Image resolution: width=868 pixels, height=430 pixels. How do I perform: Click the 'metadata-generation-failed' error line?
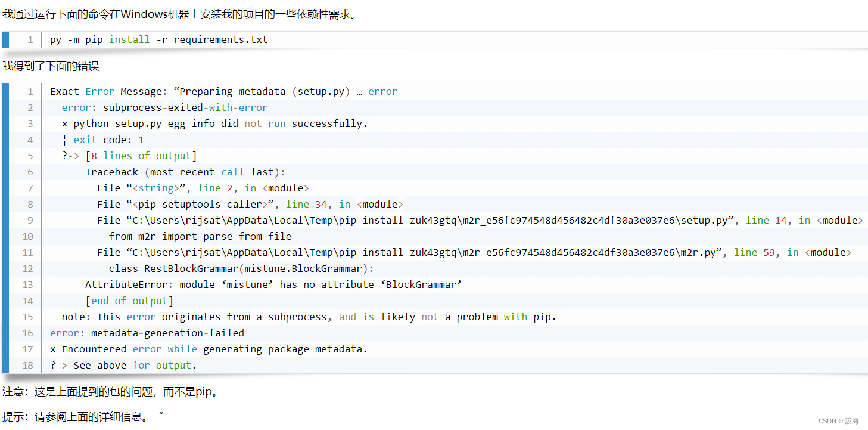pyautogui.click(x=147, y=333)
